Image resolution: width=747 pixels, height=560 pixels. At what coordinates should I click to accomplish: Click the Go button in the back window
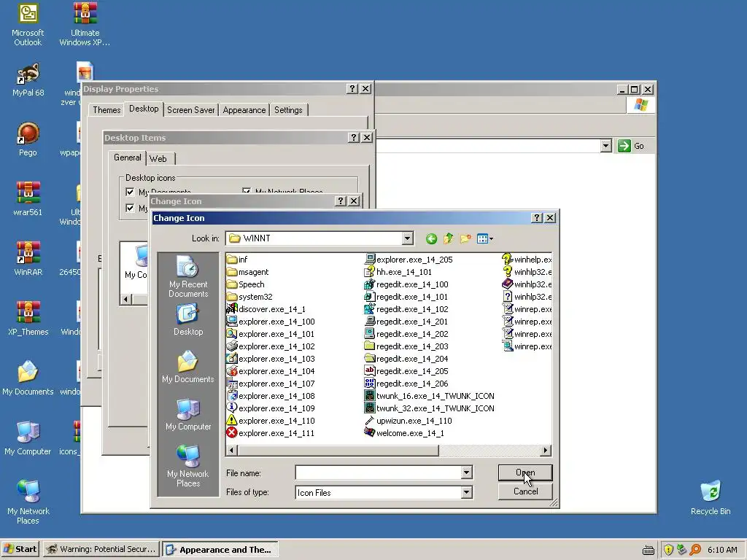[631, 146]
